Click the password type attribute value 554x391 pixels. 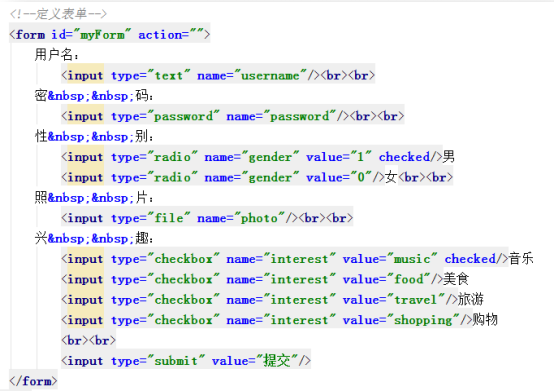pyautogui.click(x=183, y=116)
